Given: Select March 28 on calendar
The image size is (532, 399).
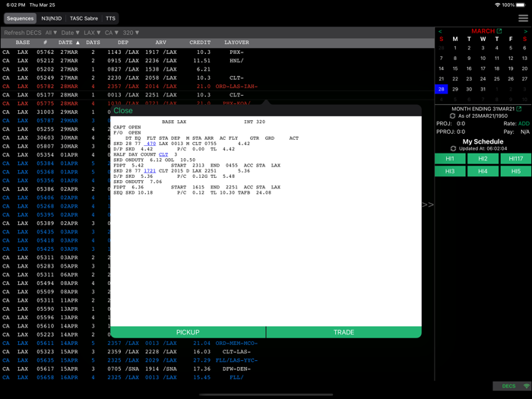Looking at the screenshot, I should pyautogui.click(x=441, y=89).
